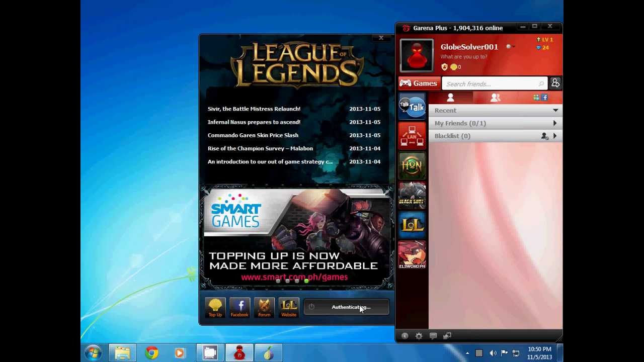Click the Smart Games promotional banner
The image size is (644, 362).
pyautogui.click(x=297, y=237)
